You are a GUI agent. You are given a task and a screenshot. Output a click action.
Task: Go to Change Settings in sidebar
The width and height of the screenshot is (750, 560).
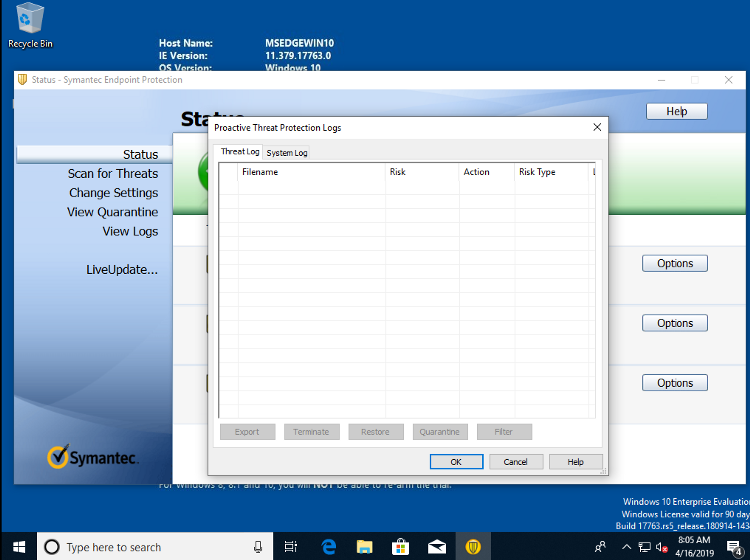coord(113,193)
